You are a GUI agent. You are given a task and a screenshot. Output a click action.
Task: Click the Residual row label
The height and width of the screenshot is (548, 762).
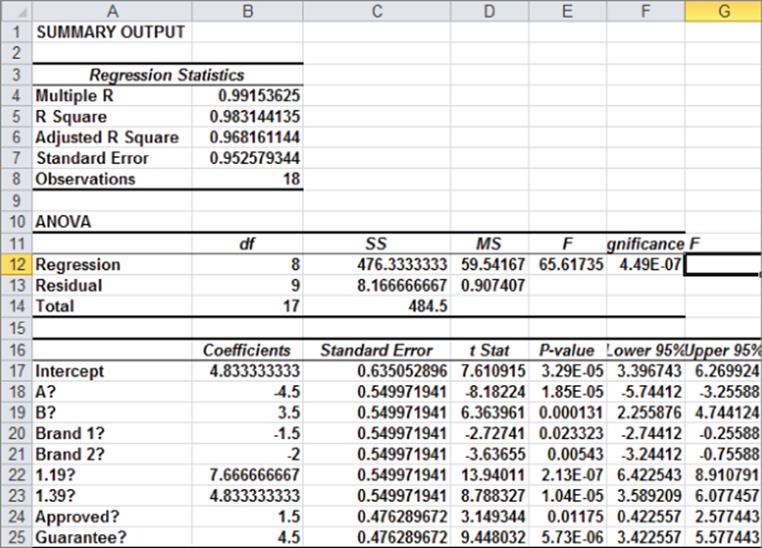pos(69,285)
